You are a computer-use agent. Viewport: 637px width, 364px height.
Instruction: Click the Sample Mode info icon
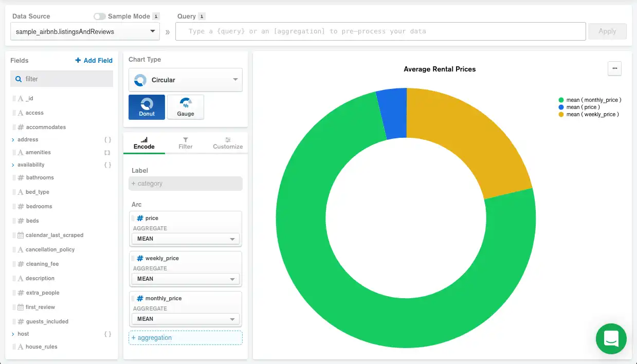pyautogui.click(x=156, y=16)
